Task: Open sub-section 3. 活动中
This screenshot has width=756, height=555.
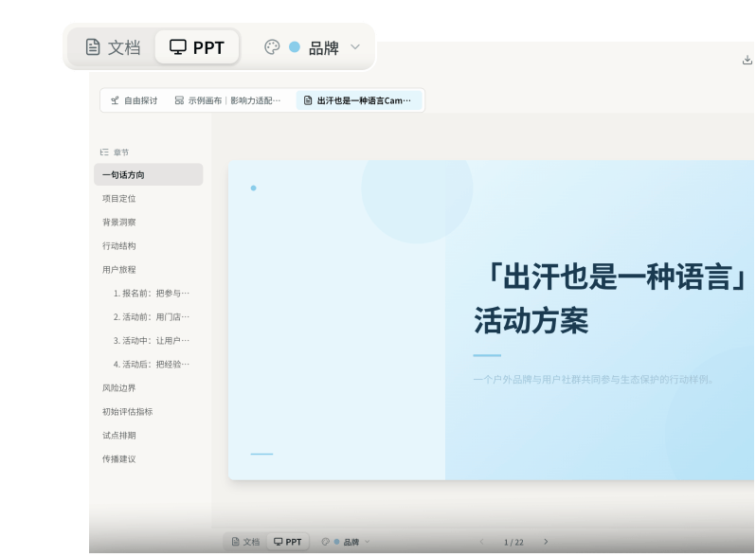Action: tap(151, 340)
